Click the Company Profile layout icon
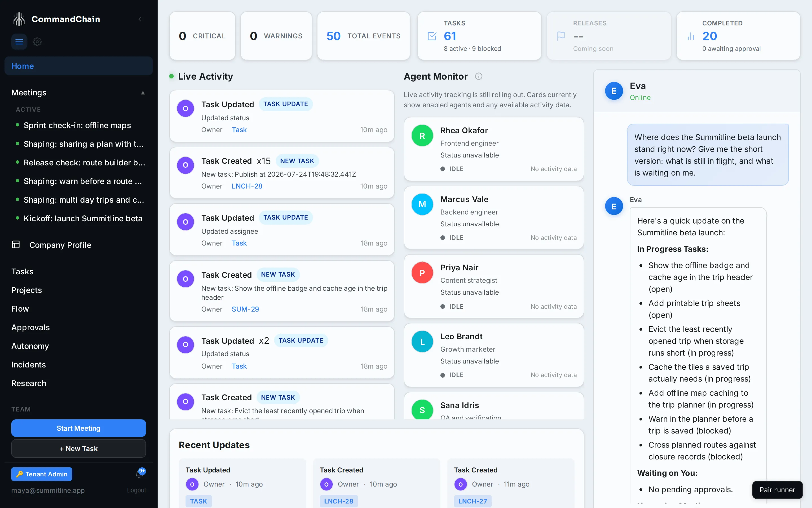This screenshot has height=508, width=812. point(16,245)
